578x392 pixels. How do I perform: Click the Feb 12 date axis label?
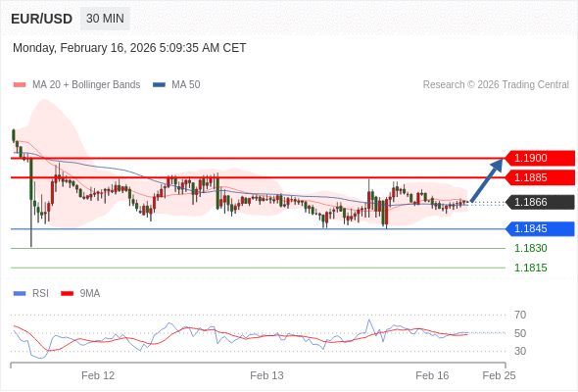[x=98, y=375]
